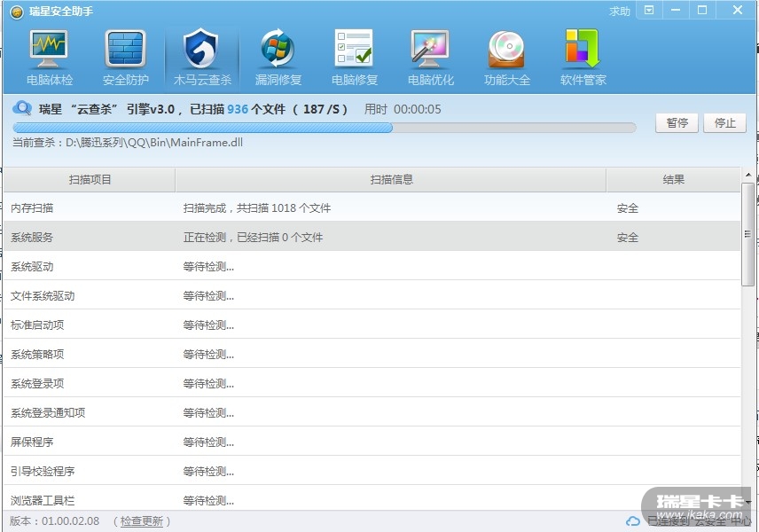Click the Rising app logo in title bar
Viewport: 759px width, 532px height.
click(x=17, y=12)
